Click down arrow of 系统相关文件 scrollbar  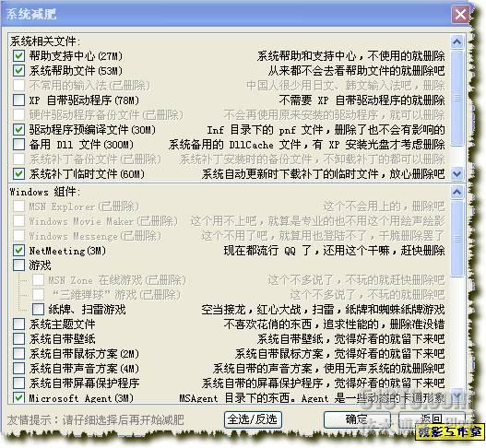coord(457,174)
